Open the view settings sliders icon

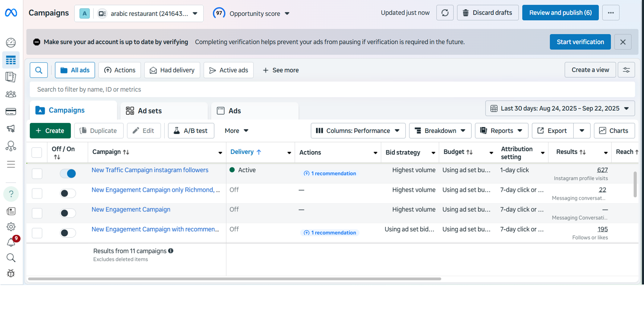coord(626,70)
